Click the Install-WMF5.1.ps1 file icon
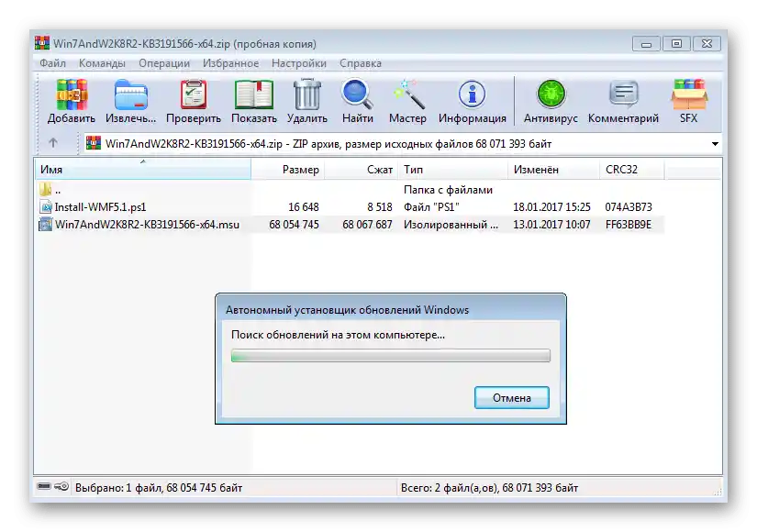The height and width of the screenshot is (532, 757). (x=45, y=207)
